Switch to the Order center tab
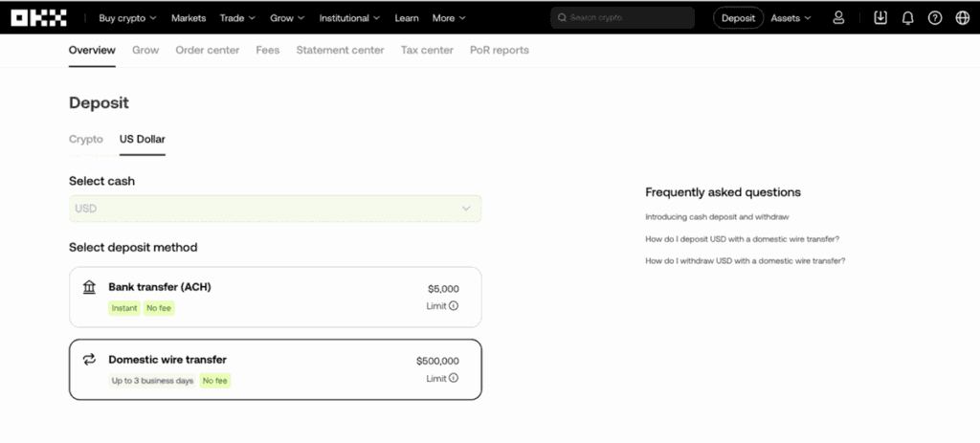 [x=208, y=50]
